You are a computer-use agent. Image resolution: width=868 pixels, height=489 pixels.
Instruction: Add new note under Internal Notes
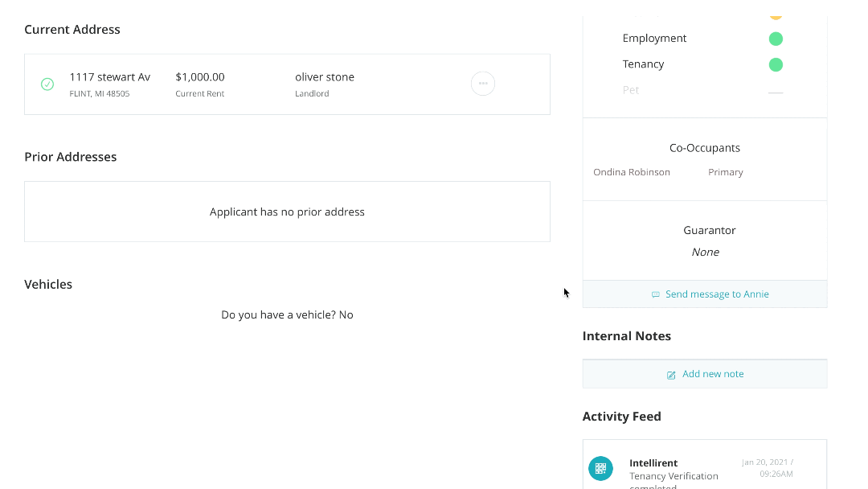click(x=712, y=374)
